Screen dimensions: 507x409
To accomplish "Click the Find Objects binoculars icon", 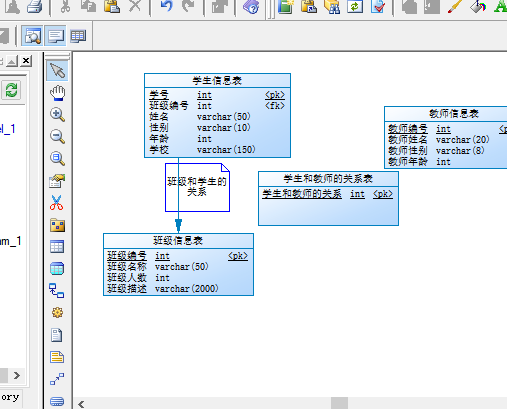I will tap(332, 7).
